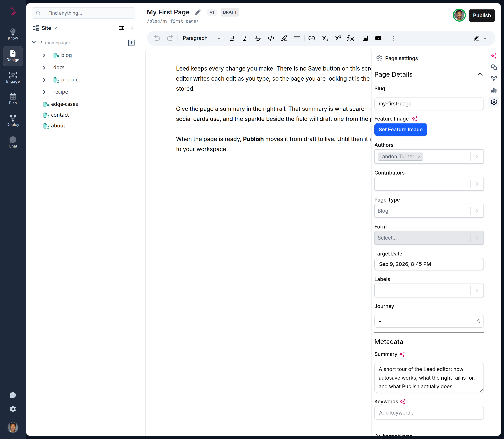Click the keyboard input icon
Image resolution: width=504 pixels, height=439 pixels.
297,38
